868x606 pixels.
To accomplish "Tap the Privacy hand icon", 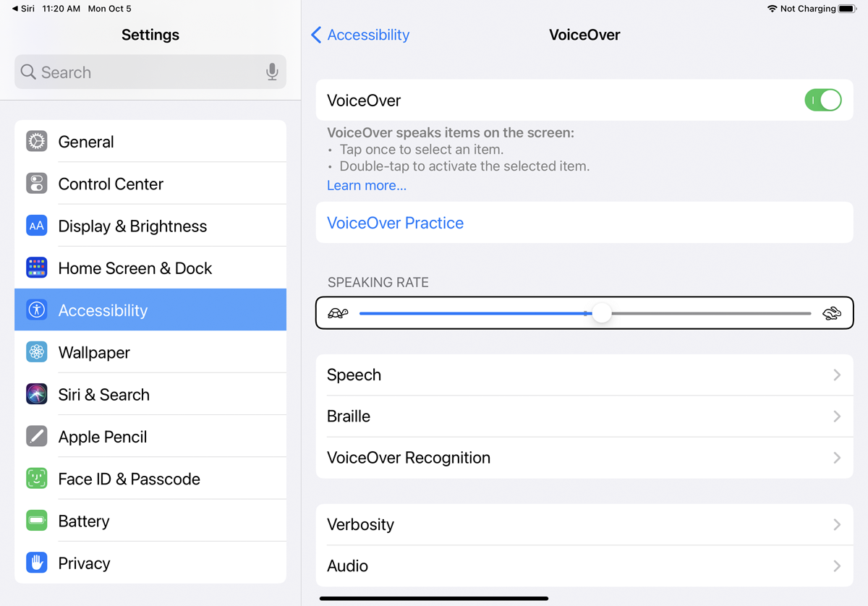I will [37, 563].
